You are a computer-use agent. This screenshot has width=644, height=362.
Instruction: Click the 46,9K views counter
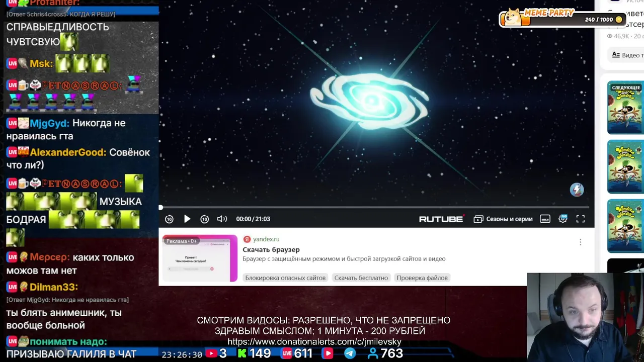[618, 36]
